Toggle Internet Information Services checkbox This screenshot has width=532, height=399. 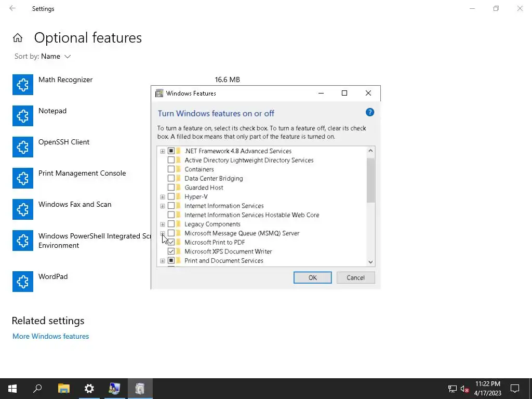pos(171,206)
